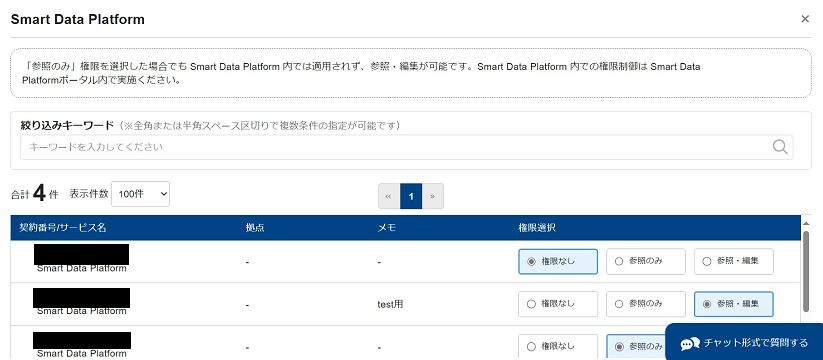
Task: Open chat with チャット形式で質問する button
Action: pyautogui.click(x=744, y=343)
